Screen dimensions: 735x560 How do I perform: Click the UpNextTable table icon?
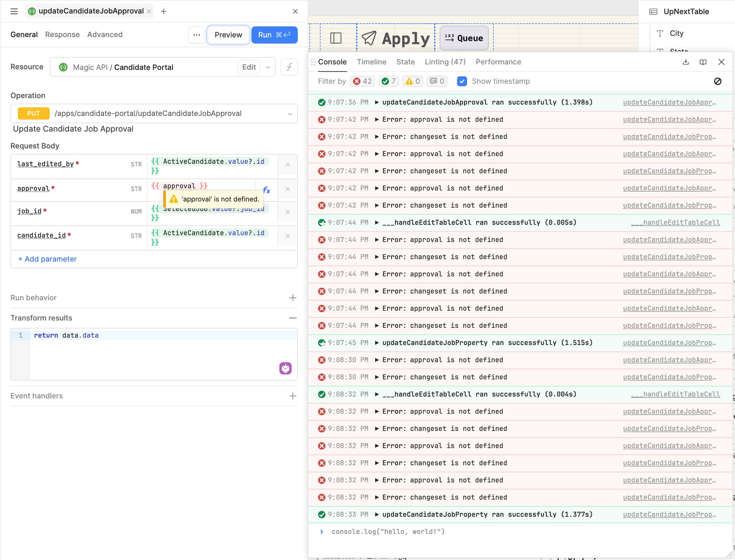pyautogui.click(x=653, y=12)
